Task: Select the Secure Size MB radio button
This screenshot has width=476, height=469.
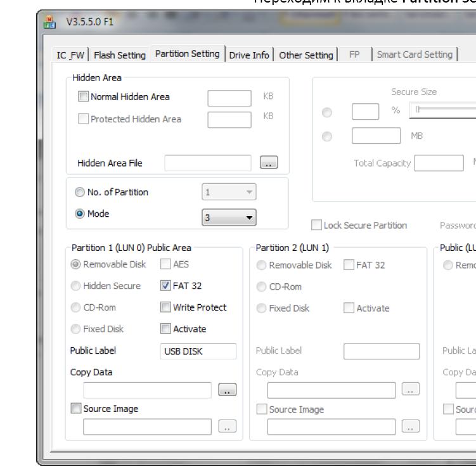Action: [x=327, y=136]
